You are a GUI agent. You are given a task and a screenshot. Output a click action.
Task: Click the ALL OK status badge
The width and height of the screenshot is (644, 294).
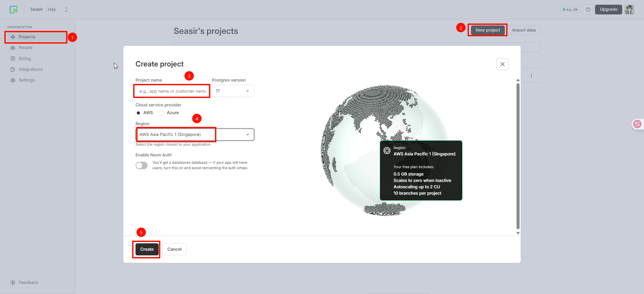(x=570, y=10)
